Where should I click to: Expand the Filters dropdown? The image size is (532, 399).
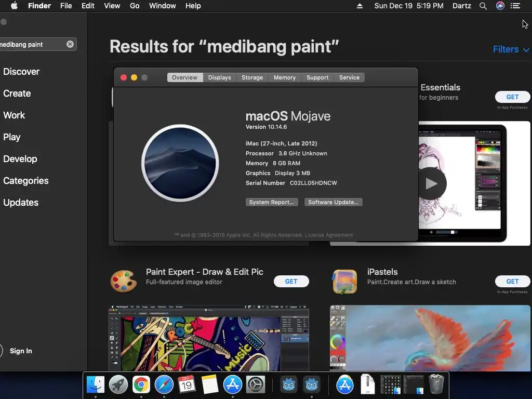pyautogui.click(x=511, y=49)
